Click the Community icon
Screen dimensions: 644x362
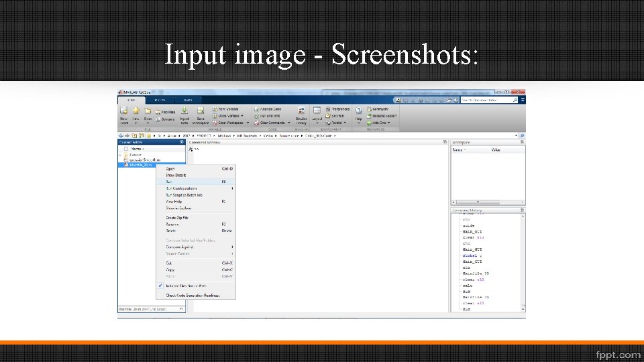(x=369, y=109)
